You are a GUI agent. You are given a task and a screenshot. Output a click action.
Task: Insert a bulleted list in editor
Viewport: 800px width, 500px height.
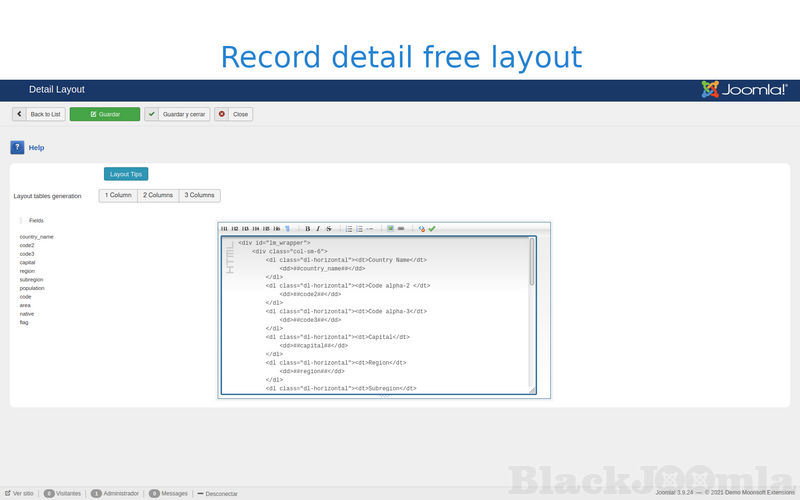(x=349, y=229)
